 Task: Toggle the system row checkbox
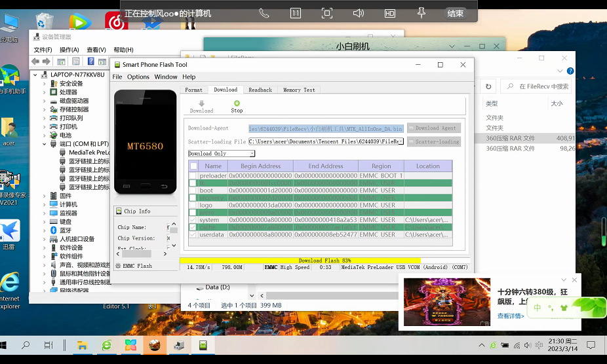tap(193, 220)
